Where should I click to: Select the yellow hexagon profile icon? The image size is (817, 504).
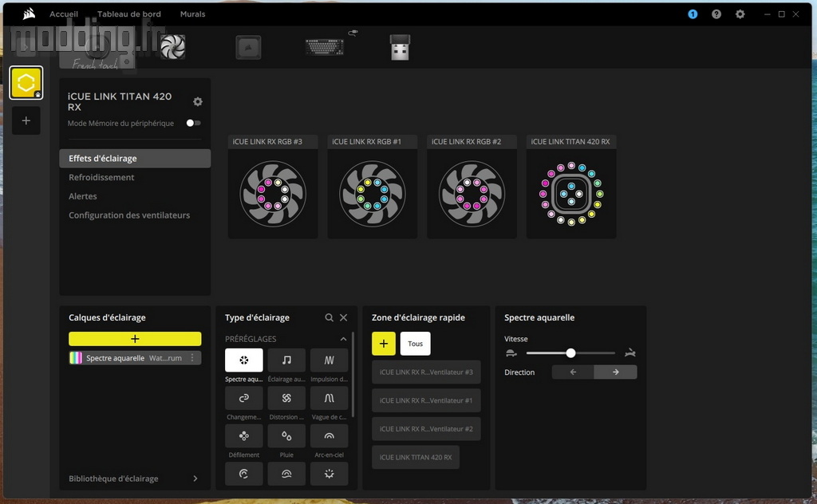tap(26, 82)
